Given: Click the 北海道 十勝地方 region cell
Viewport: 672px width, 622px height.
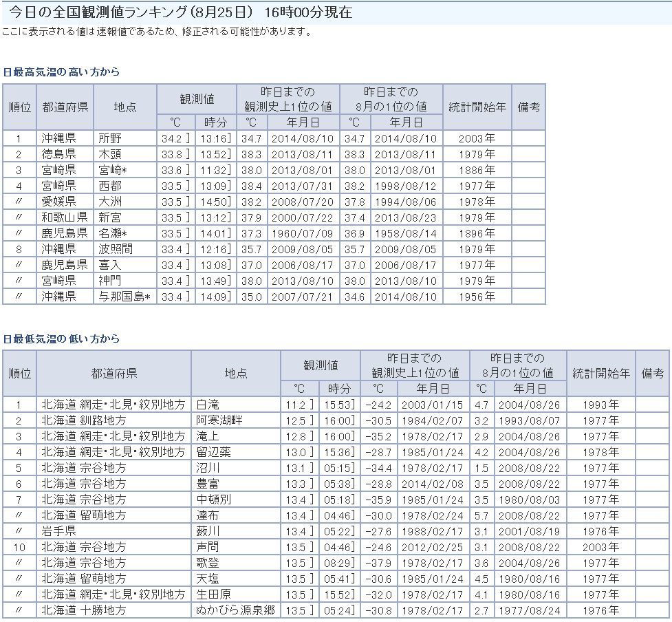Looking at the screenshot, I should [83, 610].
